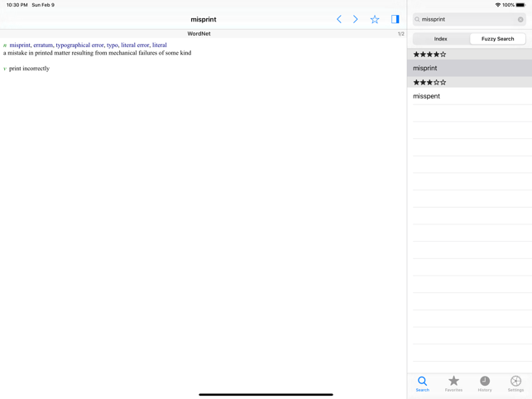
Task: Click the search field containing missprint
Action: (x=469, y=20)
